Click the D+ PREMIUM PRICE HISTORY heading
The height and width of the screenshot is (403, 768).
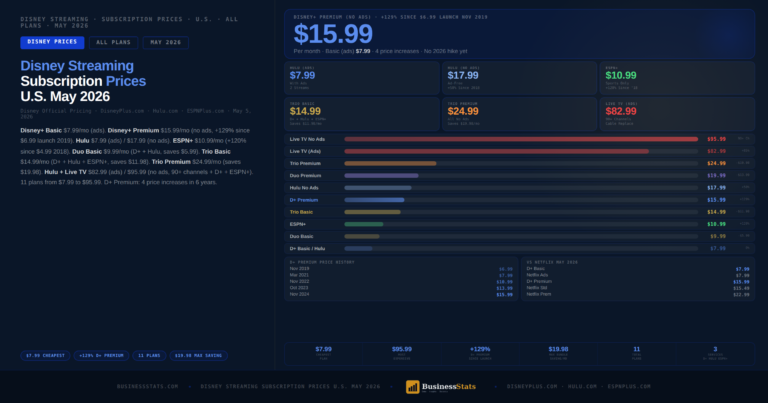[322, 262]
